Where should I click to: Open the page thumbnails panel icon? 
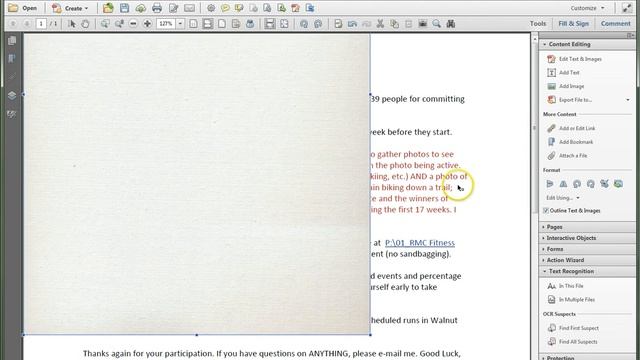(12, 40)
